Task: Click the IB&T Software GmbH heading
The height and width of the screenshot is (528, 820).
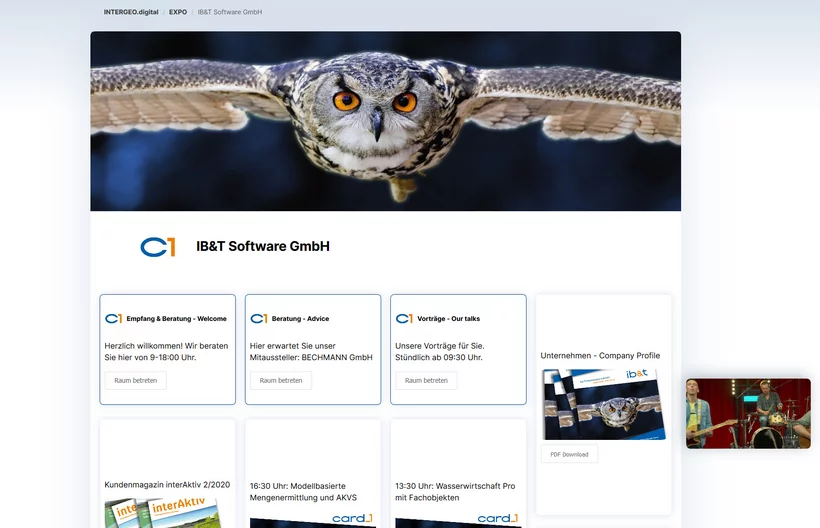Action: pyautogui.click(x=263, y=246)
